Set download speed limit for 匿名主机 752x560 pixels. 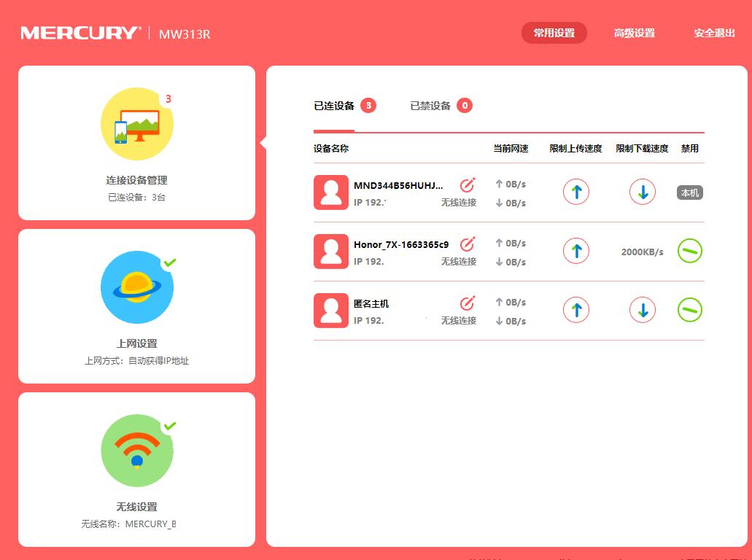642,309
